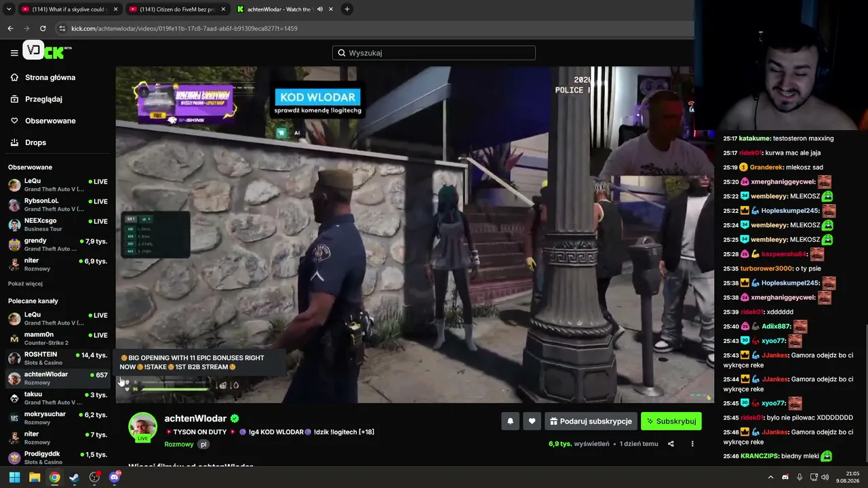Open Przeglądaj in the sidebar

(x=43, y=99)
